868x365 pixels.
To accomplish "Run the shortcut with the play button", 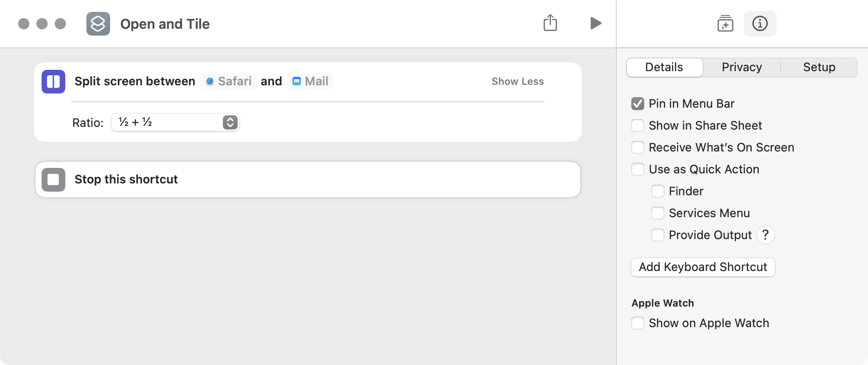I will coord(595,23).
